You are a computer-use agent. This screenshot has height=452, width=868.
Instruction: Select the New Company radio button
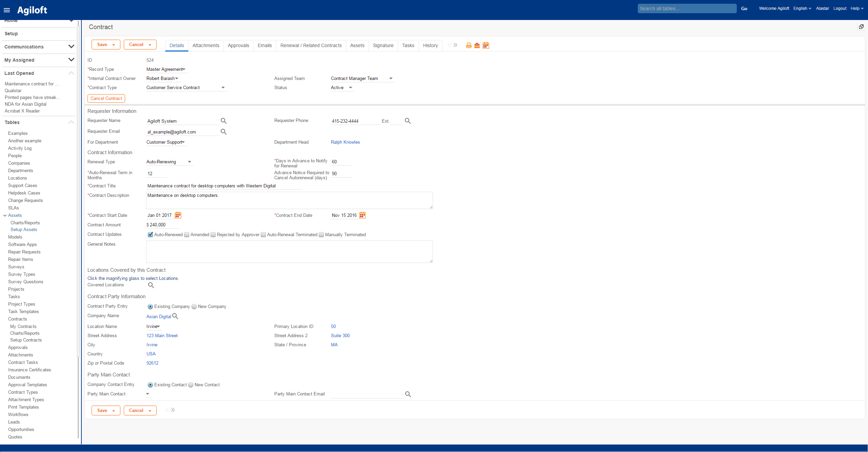pos(194,307)
